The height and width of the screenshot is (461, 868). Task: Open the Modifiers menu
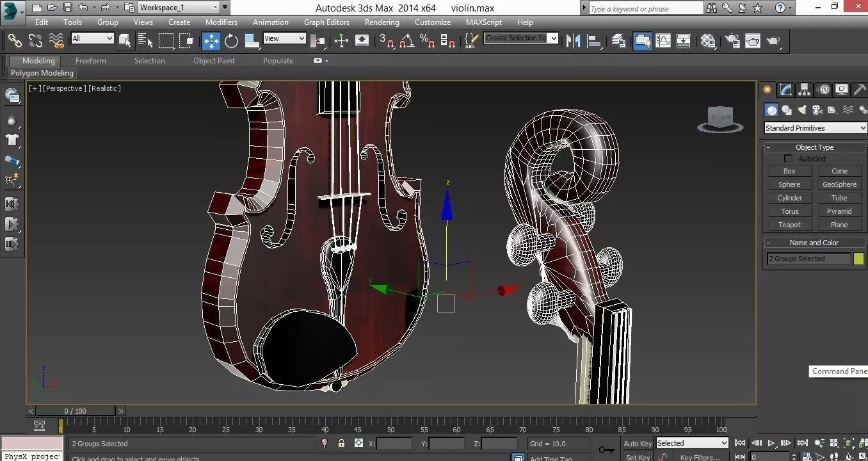click(x=221, y=22)
